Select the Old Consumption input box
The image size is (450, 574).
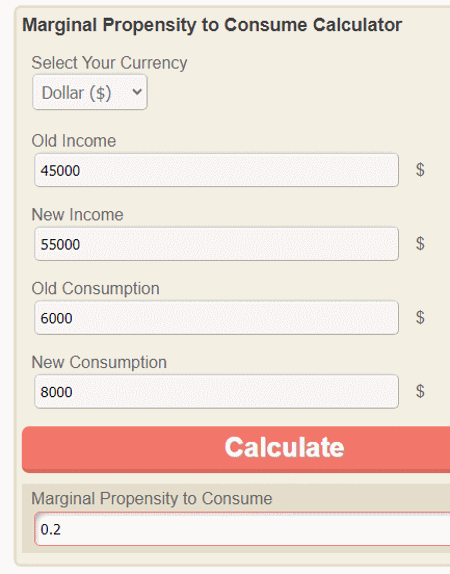point(216,318)
